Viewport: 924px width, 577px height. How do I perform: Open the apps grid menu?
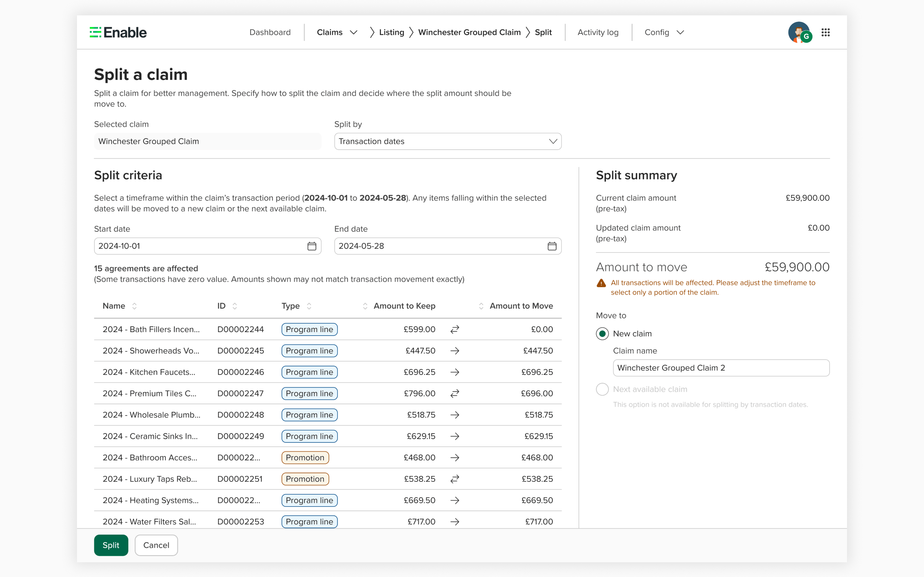click(826, 32)
